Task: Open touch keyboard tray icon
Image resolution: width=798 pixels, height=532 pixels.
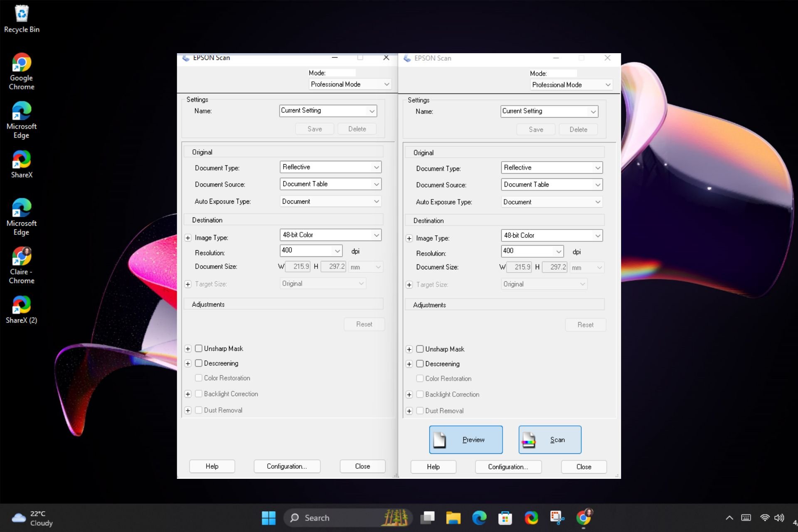Action: [x=746, y=518]
